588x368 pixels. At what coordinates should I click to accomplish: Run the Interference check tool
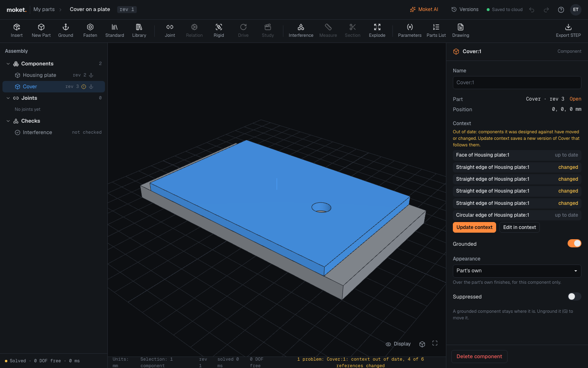[301, 31]
